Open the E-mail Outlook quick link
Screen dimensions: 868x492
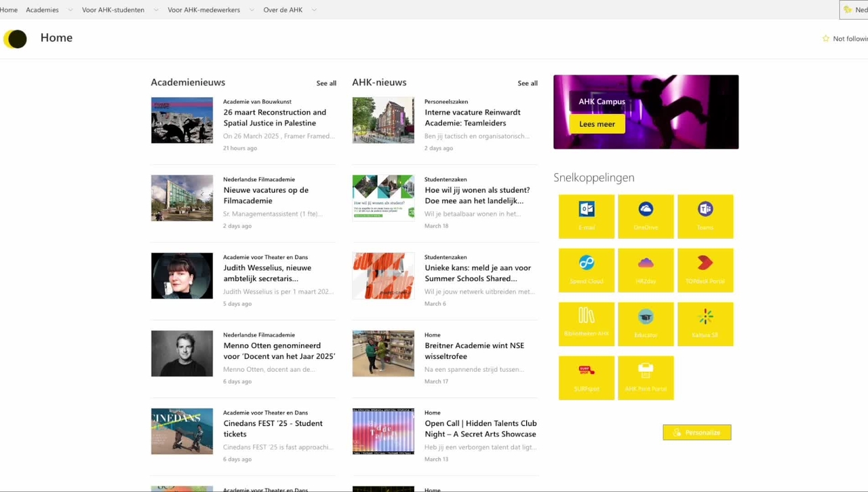pyautogui.click(x=587, y=216)
